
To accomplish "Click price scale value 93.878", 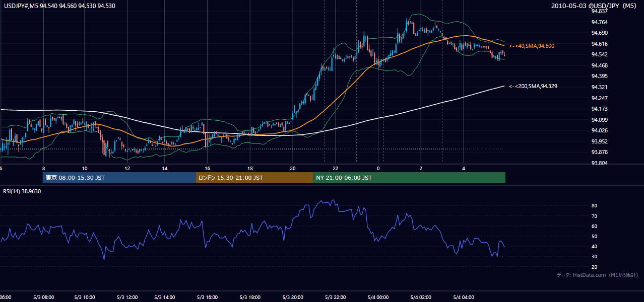I will click(599, 153).
